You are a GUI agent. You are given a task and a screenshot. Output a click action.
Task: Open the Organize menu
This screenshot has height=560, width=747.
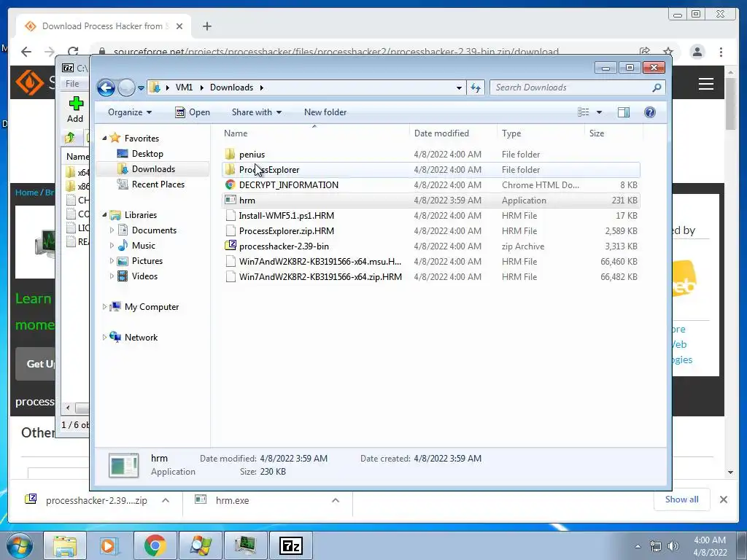click(x=130, y=112)
